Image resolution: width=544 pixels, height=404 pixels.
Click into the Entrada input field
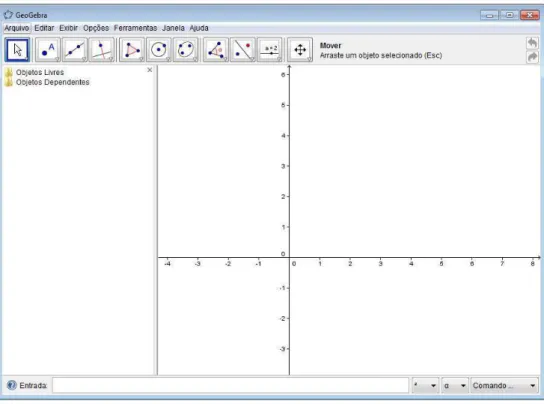[230, 385]
